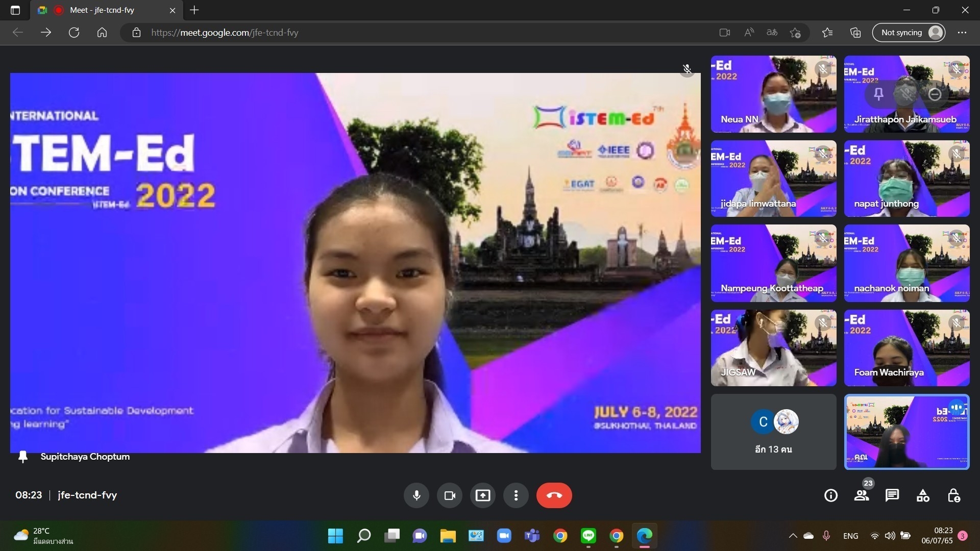
Task: Open the Activities icon
Action: [x=923, y=495]
